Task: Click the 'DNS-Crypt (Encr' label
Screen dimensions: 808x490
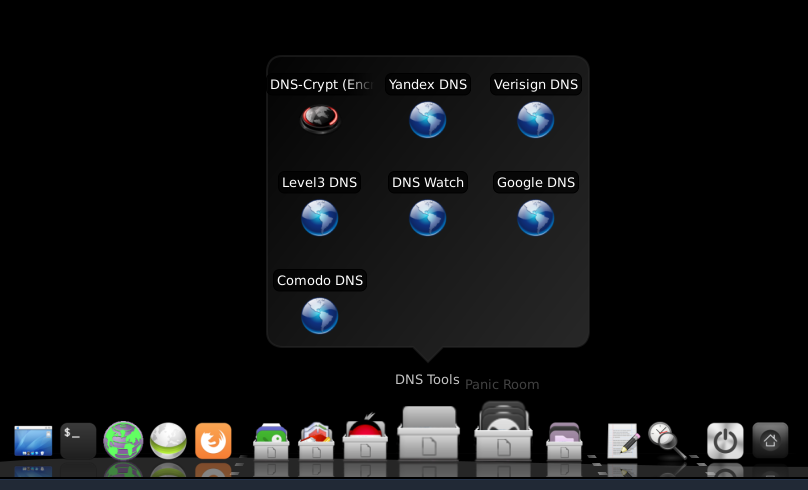Action: [321, 85]
